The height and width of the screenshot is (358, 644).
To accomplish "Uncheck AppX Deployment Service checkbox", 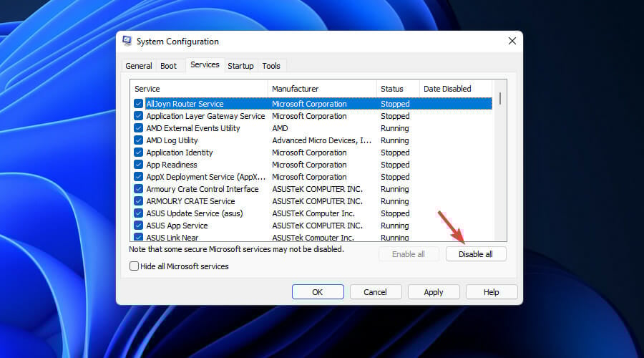I will pos(138,177).
